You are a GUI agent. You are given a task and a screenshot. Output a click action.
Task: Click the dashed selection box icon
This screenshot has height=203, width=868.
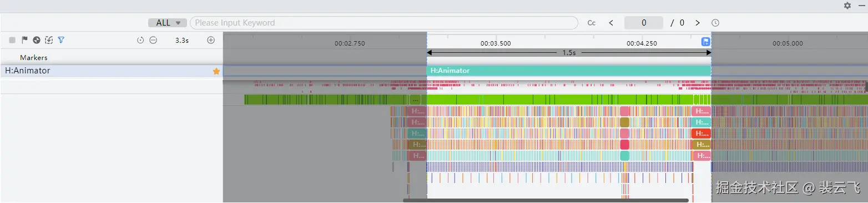pos(49,40)
